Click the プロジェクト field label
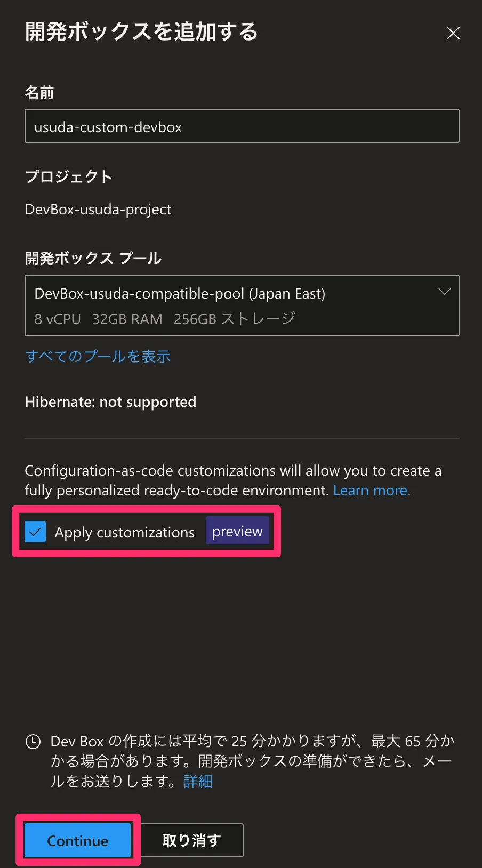Viewport: 482px width, 868px height. pyautogui.click(x=68, y=176)
